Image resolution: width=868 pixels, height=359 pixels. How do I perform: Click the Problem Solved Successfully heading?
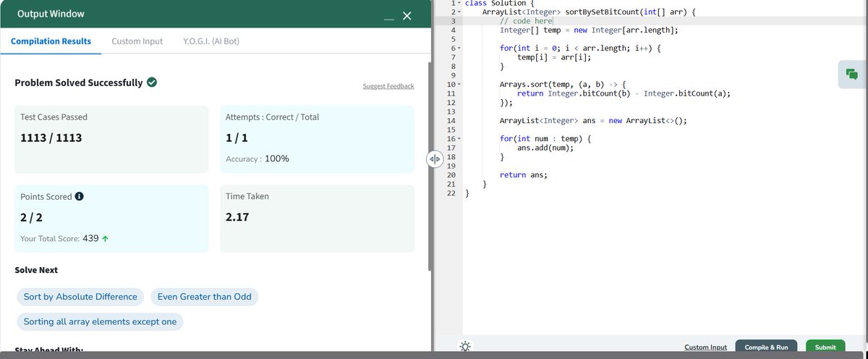click(79, 83)
